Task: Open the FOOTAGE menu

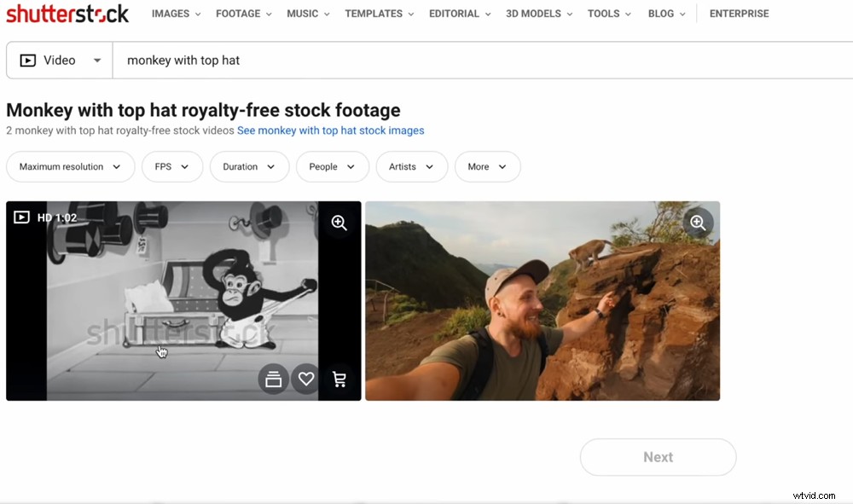Action: [x=243, y=14]
